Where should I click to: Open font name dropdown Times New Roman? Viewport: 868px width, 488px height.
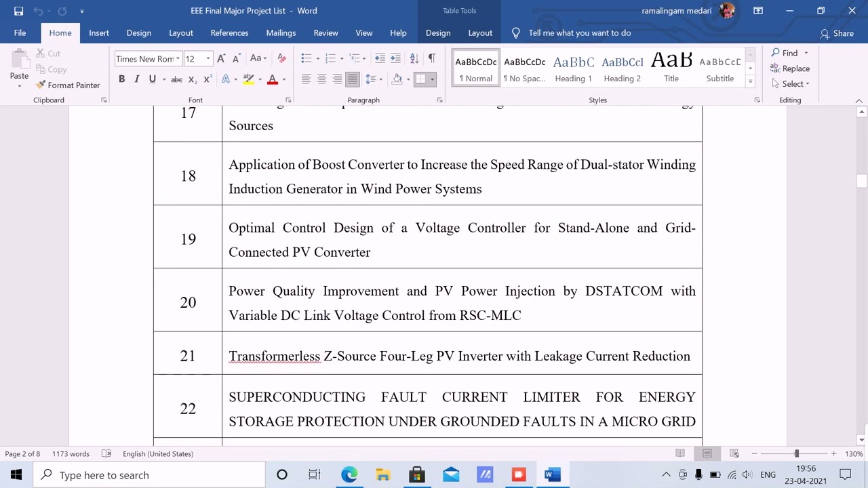(x=178, y=59)
